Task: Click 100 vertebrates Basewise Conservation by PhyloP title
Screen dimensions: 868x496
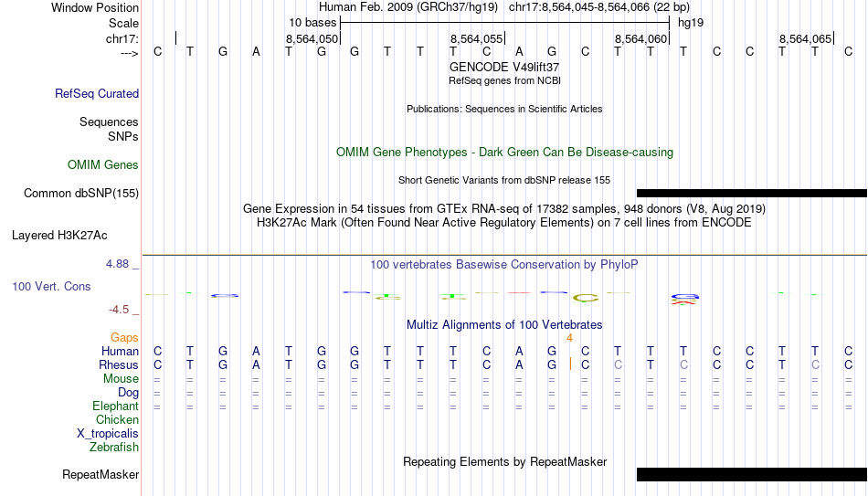Action: coord(503,265)
